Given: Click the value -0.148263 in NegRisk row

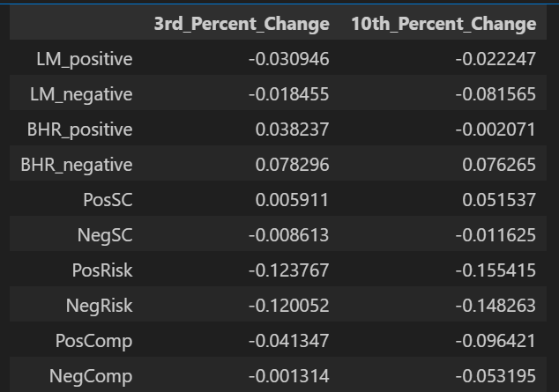Looking at the screenshot, I should [496, 306].
